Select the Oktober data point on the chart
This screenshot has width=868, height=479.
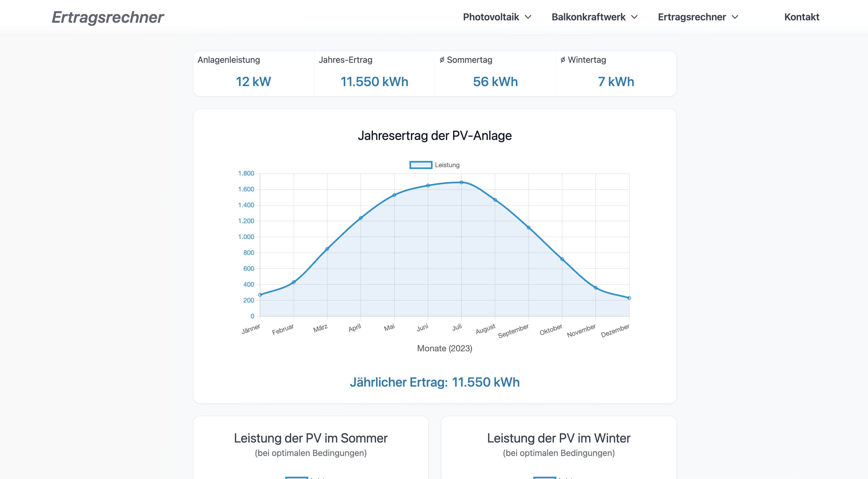click(562, 259)
